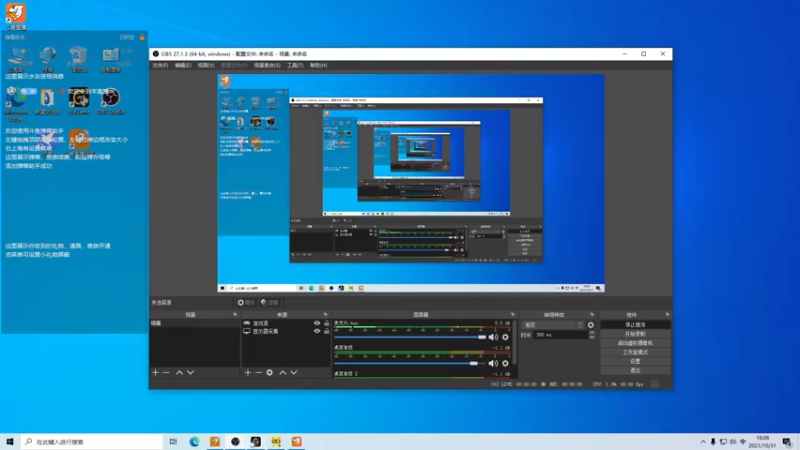Click Windows taskbar search box
The width and height of the screenshot is (800, 450).
pyautogui.click(x=92, y=442)
